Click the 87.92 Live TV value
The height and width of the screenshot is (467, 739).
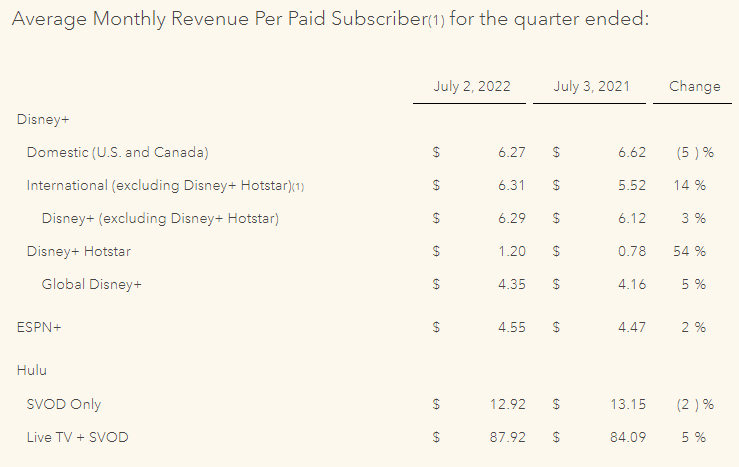508,437
